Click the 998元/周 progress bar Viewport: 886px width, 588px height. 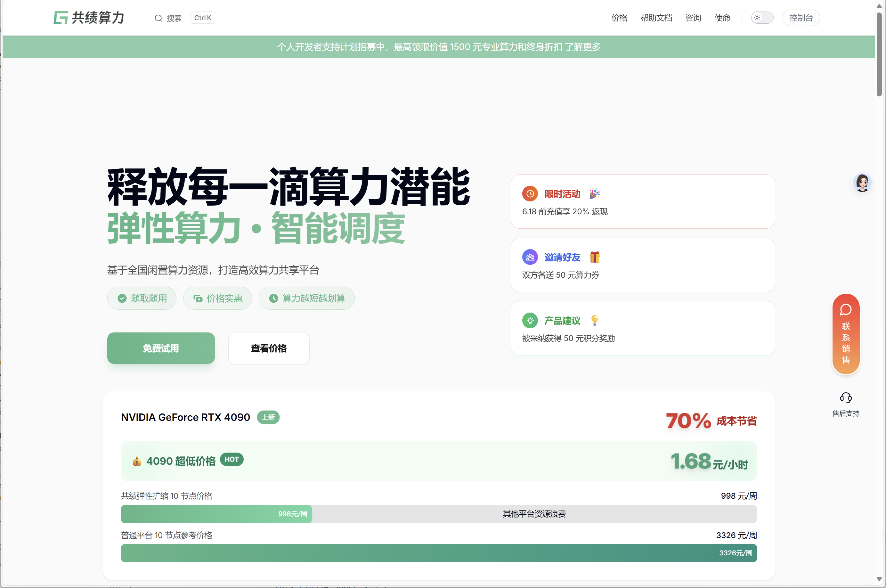click(216, 514)
